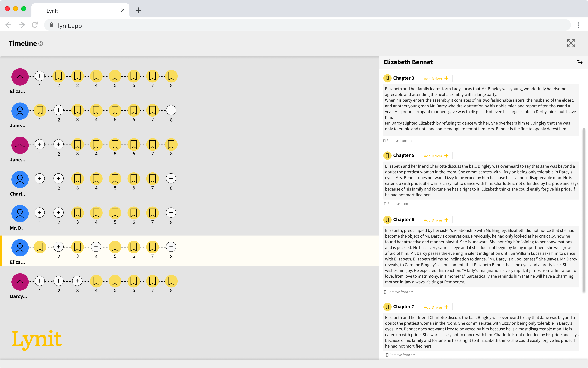Open chapter 7 bookmark in highlighted Eliza... row
Image resolution: width=588 pixels, height=368 pixels.
click(x=152, y=247)
